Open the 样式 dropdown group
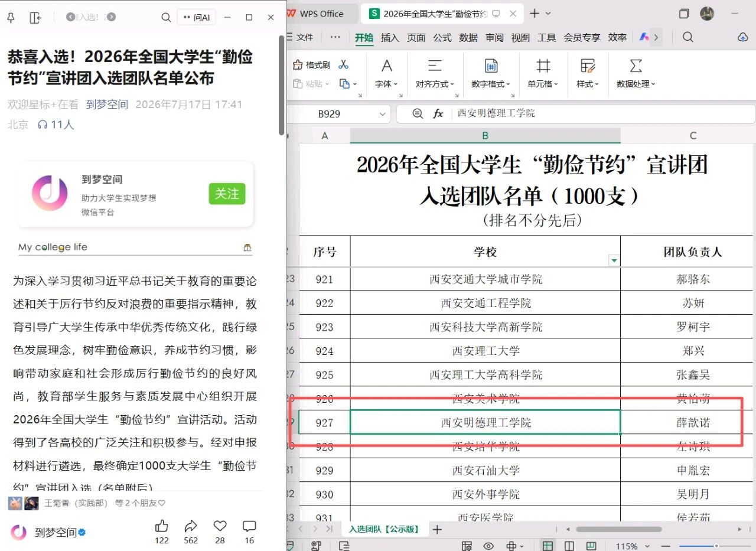Viewport: 756px width, 551px height. pyautogui.click(x=588, y=84)
